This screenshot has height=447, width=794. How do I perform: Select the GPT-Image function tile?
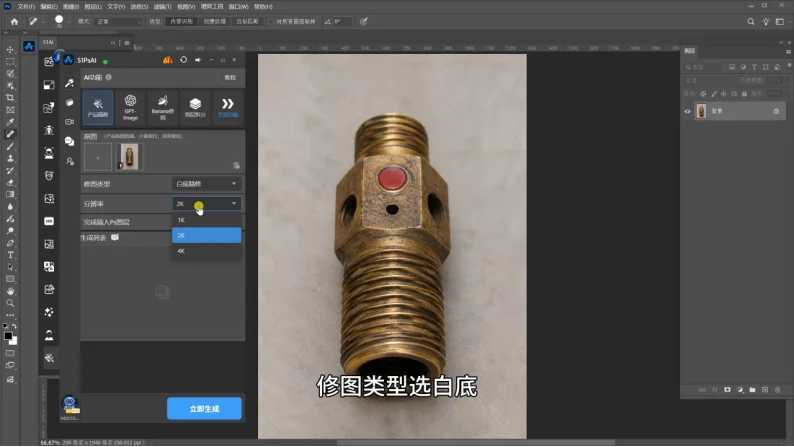(x=130, y=107)
